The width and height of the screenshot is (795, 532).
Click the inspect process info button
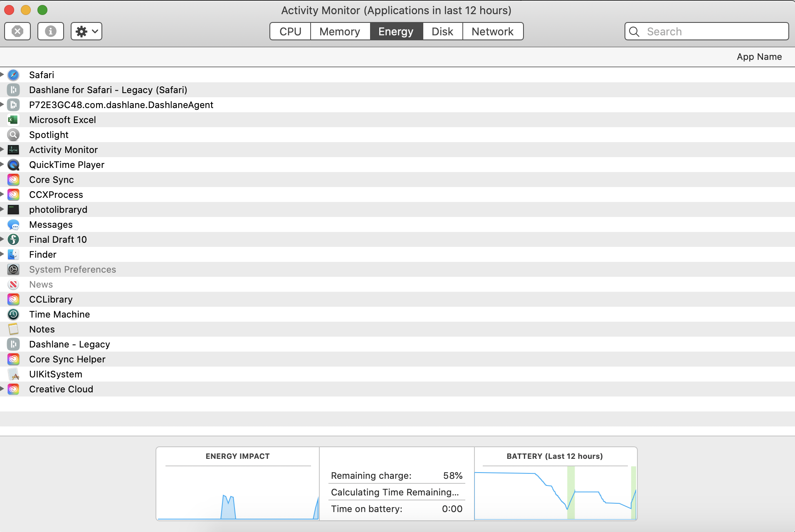coord(51,31)
